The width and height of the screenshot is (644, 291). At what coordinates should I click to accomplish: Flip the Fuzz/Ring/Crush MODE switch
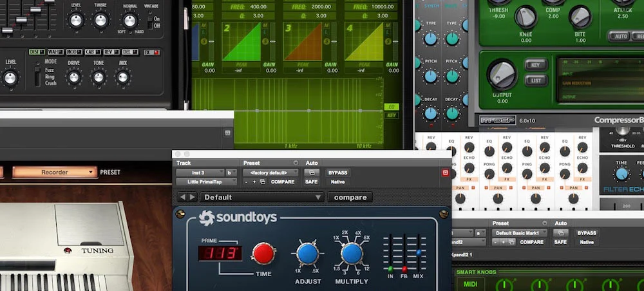[x=37, y=76]
